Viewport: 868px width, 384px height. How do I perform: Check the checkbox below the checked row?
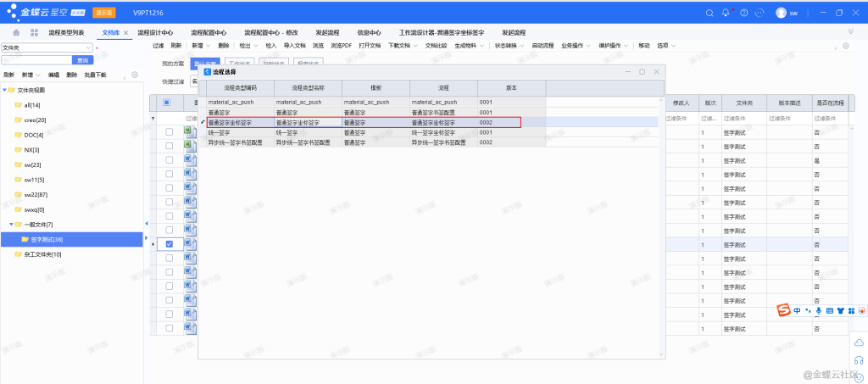click(170, 259)
